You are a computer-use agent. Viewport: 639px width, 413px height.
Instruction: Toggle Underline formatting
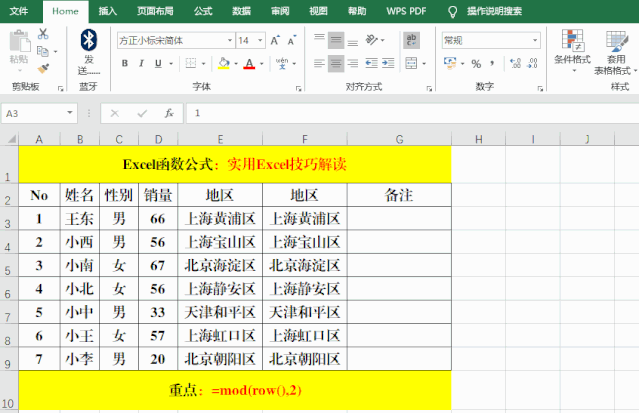point(158,63)
